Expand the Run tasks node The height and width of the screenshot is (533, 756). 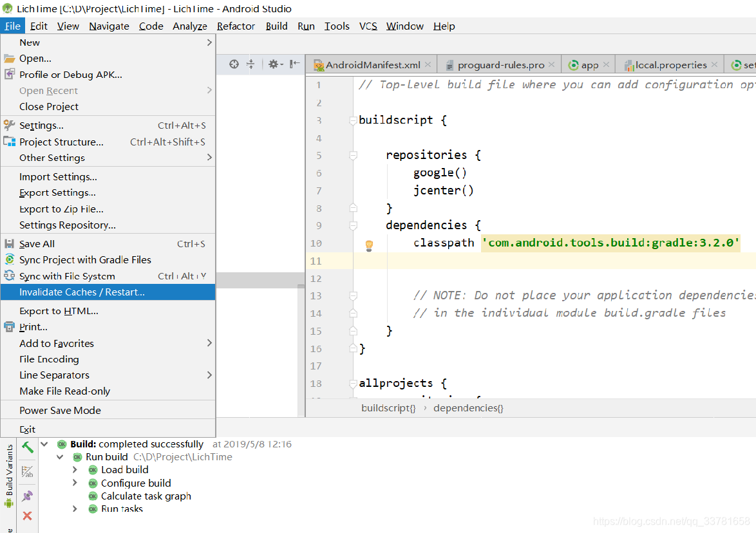coord(75,509)
